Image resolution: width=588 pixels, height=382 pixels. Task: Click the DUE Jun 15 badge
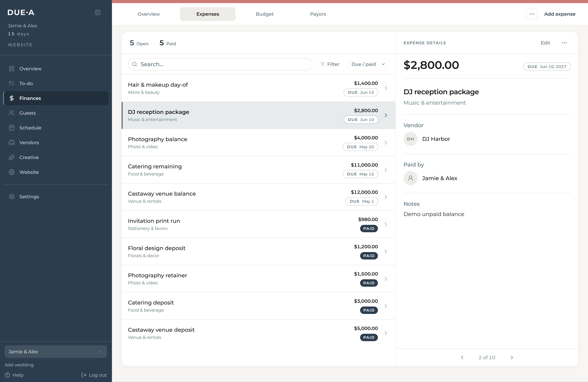point(361,92)
